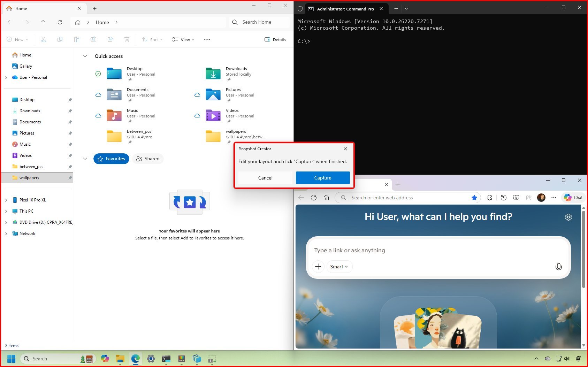Open the Smart mode dropdown
This screenshot has width=588, height=367.
click(x=339, y=267)
